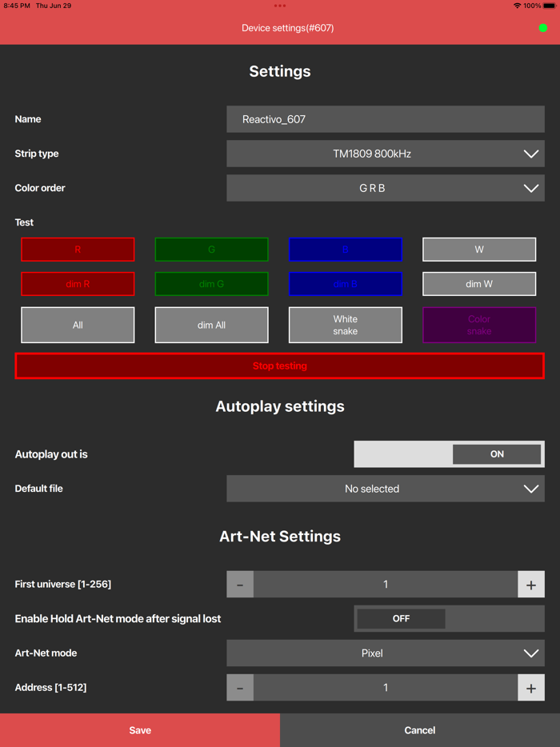Run the dim R test
This screenshot has width=560, height=747.
click(78, 284)
